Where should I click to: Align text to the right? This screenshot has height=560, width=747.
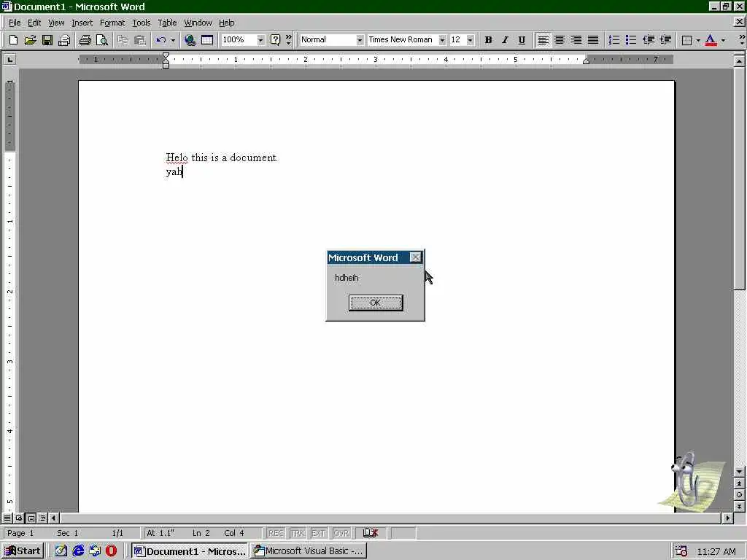point(576,40)
